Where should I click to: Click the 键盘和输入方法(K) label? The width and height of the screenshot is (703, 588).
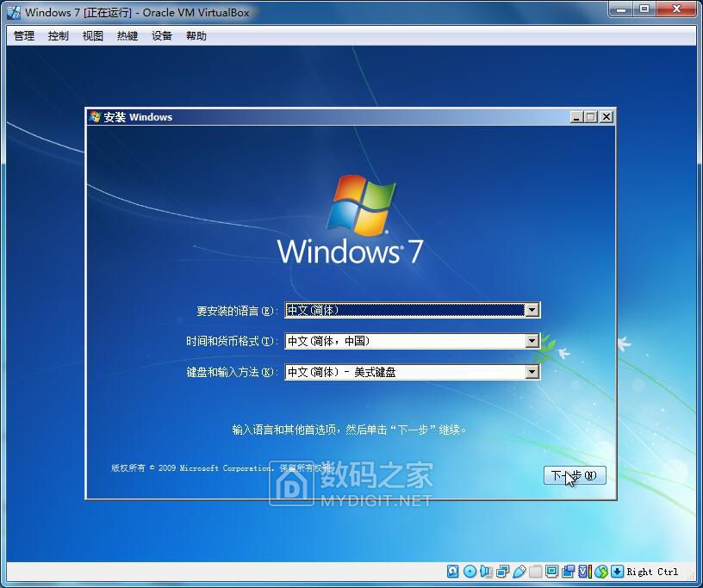[x=232, y=373]
